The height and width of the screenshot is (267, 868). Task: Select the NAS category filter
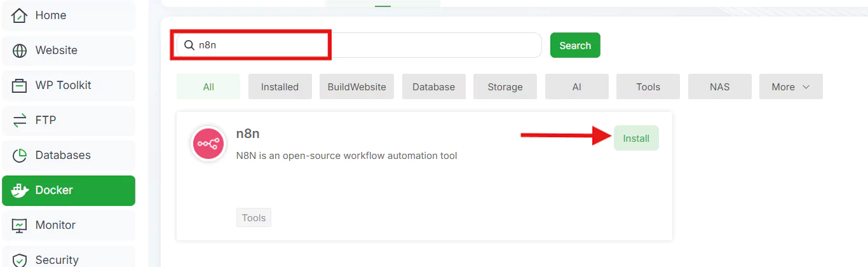click(719, 86)
